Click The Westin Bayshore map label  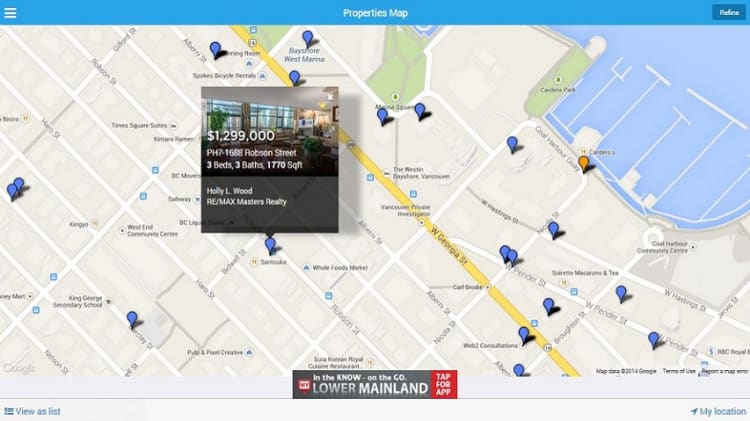[x=421, y=173]
